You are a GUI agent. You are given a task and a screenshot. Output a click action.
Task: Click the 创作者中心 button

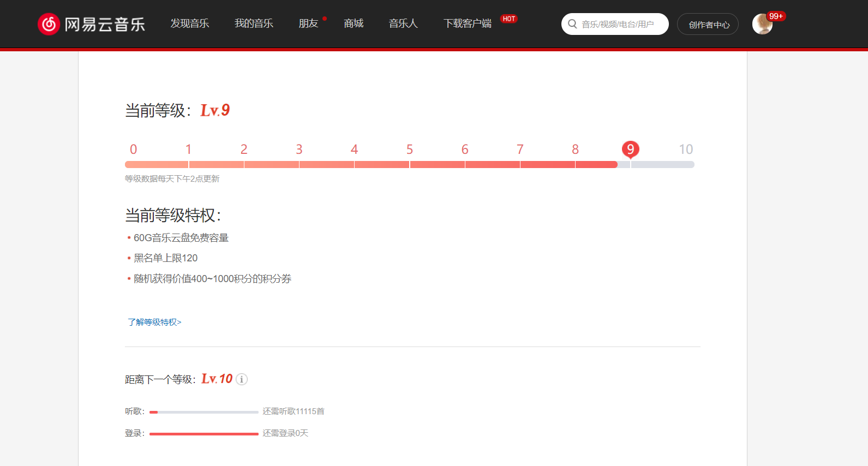708,24
